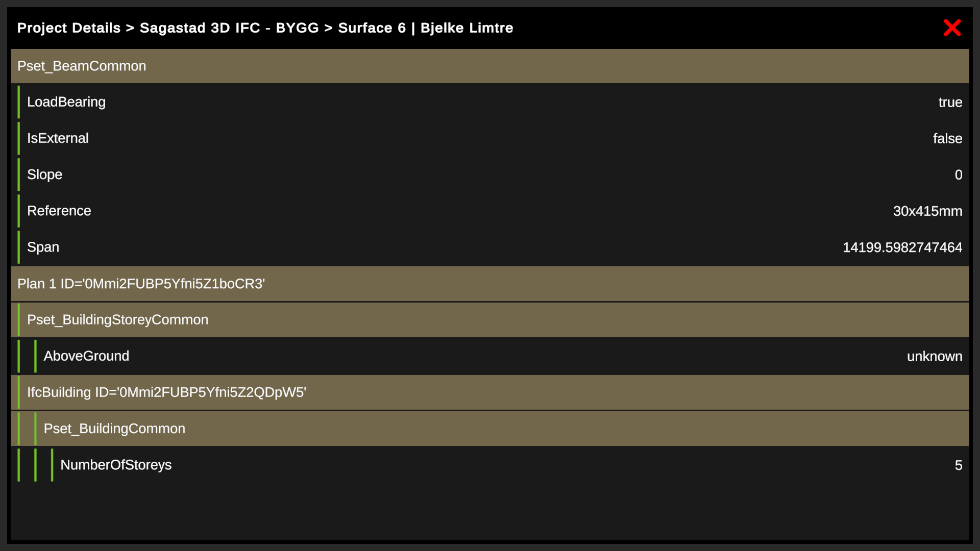
Task: Click the AboveGround value unknown
Action: (x=934, y=357)
